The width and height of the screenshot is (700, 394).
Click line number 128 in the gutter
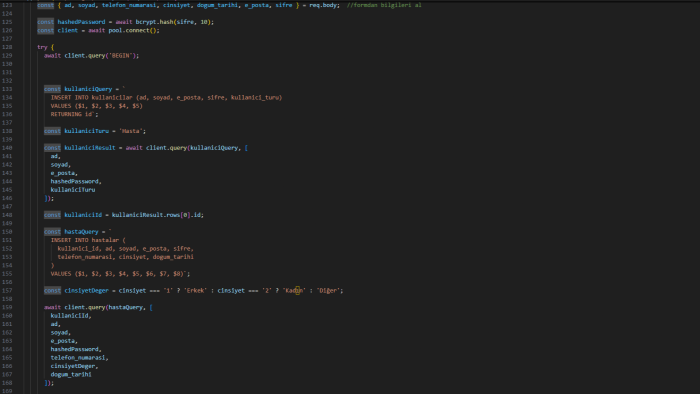click(x=7, y=47)
